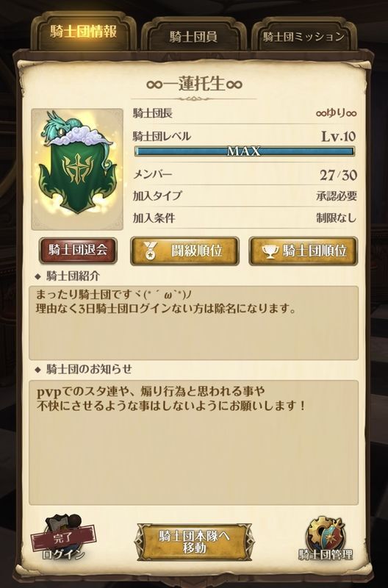Click the medal icon on 闘級順位
The width and height of the screenshot is (388, 588).
pyautogui.click(x=150, y=251)
